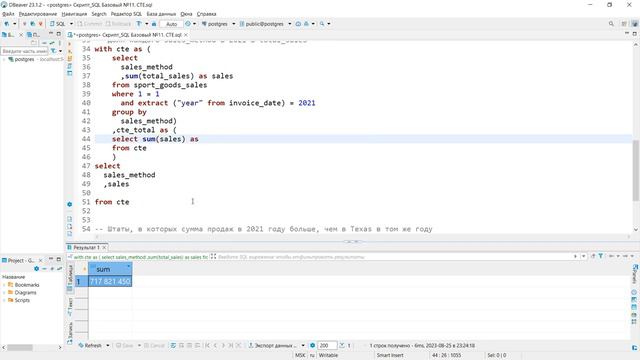The image size is (640, 360).
Task: Click the 200 fetch size field
Action: (327, 346)
